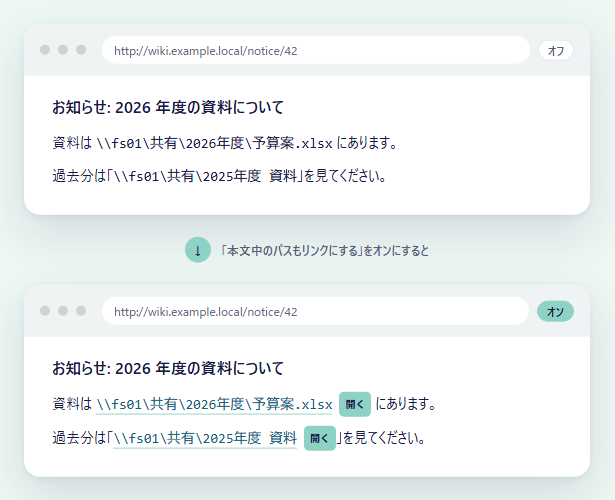
Task: Click the 開く button next to 予算案.xlsx
Action: [x=355, y=404]
